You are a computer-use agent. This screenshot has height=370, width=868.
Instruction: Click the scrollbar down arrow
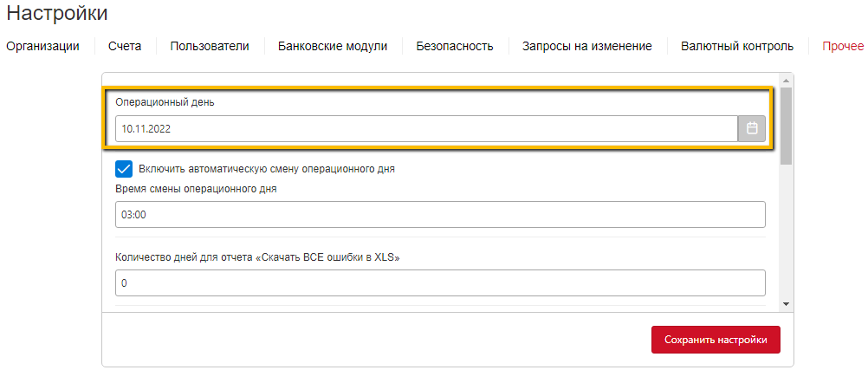click(786, 304)
